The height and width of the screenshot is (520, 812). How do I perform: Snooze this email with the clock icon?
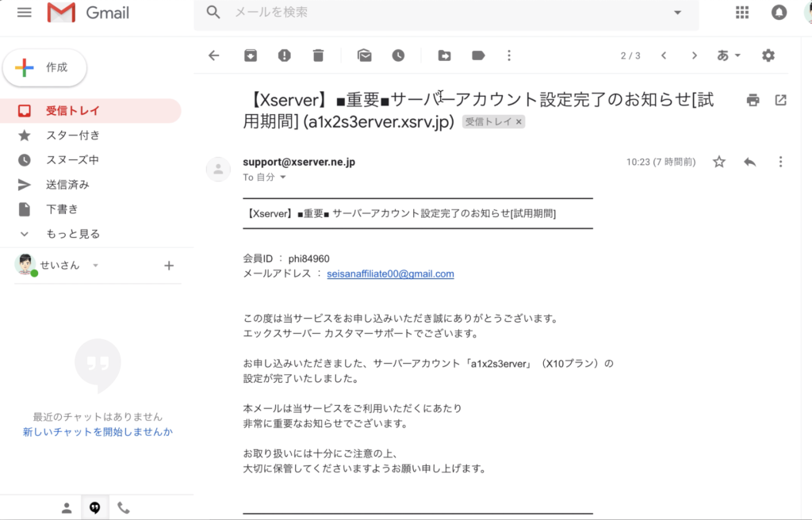click(x=398, y=55)
